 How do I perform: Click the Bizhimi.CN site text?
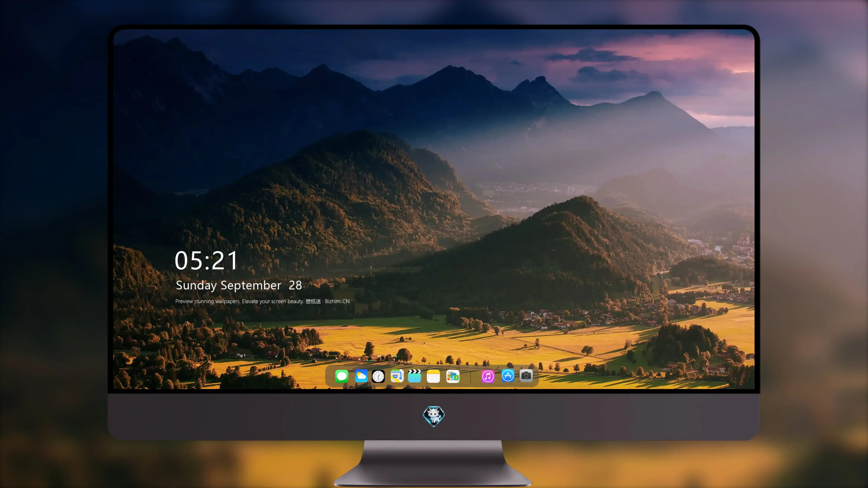(337, 301)
